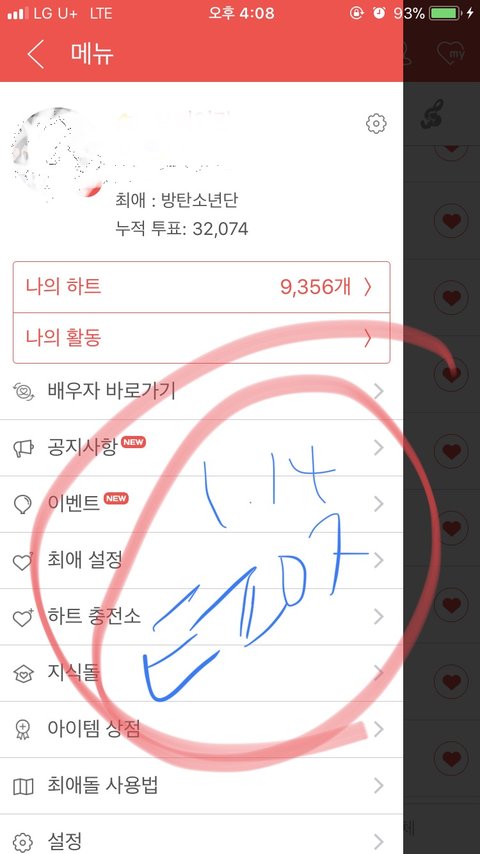The image size is (480, 854).
Task: Tap the 아이템 상점 medal icon
Action: (x=23, y=730)
